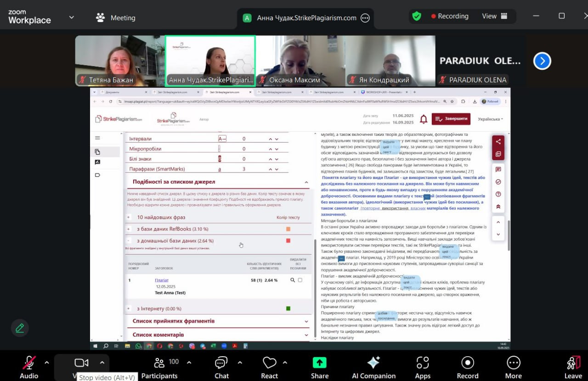This screenshot has height=381, width=588.
Task: Start sharing screen with Share button
Action: coord(320,367)
